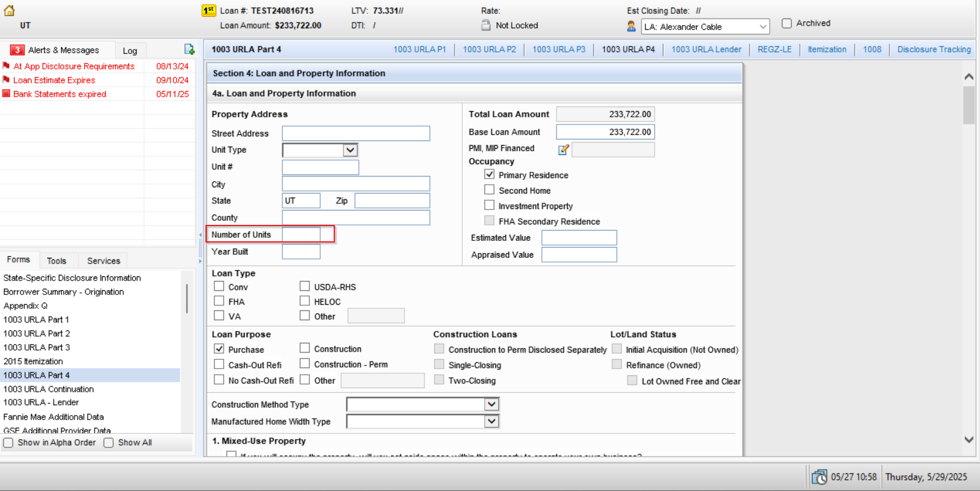Click the red flag beside Loan Estimate Expires
980x491 pixels.
[6, 80]
